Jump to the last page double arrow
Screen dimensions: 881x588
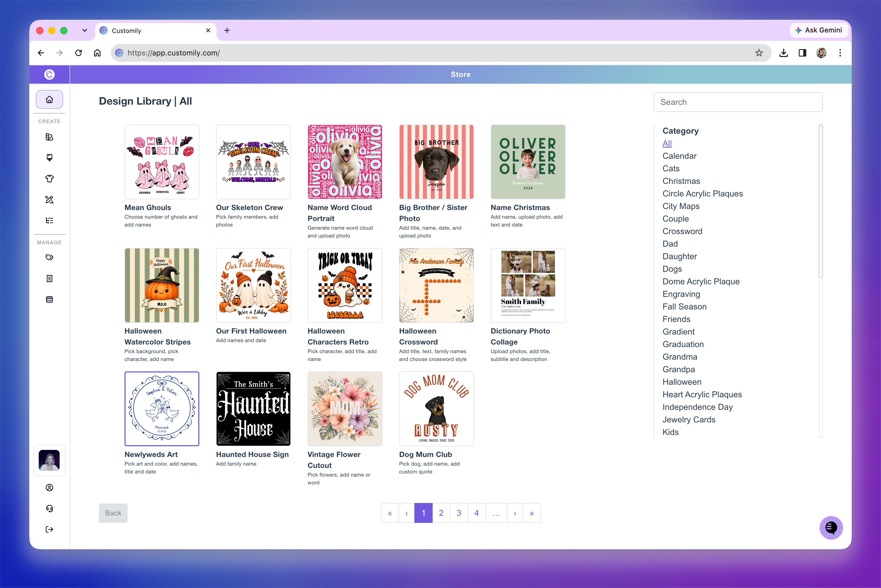pos(532,513)
